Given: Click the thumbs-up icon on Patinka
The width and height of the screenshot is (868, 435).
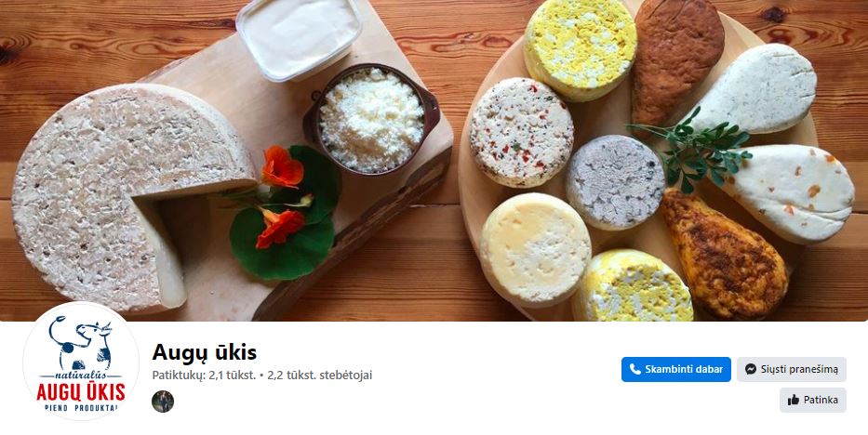Looking at the screenshot, I should [794, 400].
